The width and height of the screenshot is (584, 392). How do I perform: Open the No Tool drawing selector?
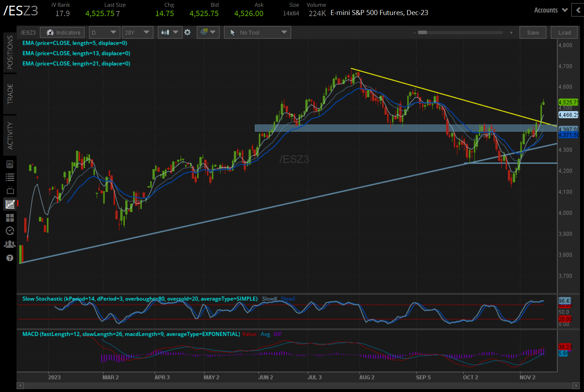257,33
